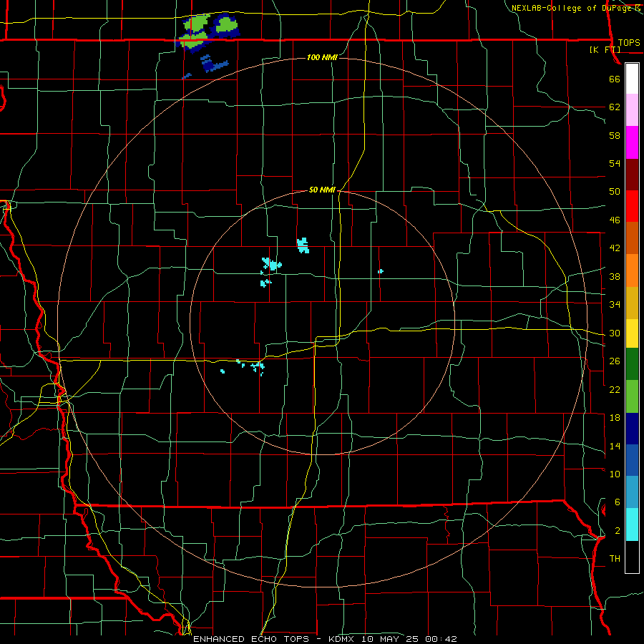This screenshot has height=644, width=644.
Task: Click the dark green legend swatch
Action: point(632,364)
